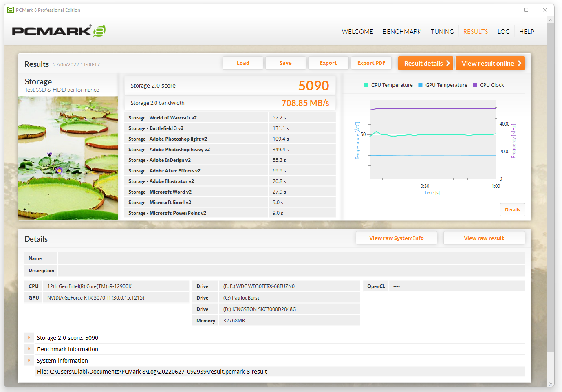Click the OpenCL value field
This screenshot has height=392, width=562.
pos(457,286)
